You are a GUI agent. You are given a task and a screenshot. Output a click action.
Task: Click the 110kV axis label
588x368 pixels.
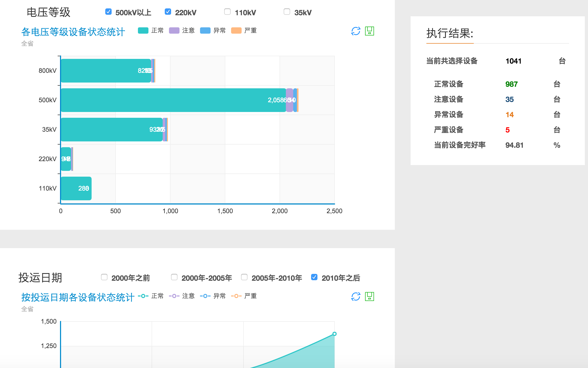click(x=47, y=188)
